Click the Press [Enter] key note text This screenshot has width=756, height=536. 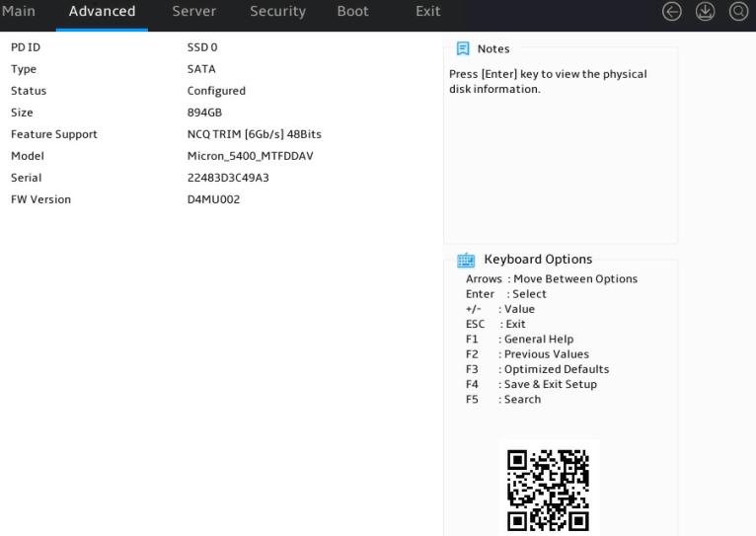point(548,82)
